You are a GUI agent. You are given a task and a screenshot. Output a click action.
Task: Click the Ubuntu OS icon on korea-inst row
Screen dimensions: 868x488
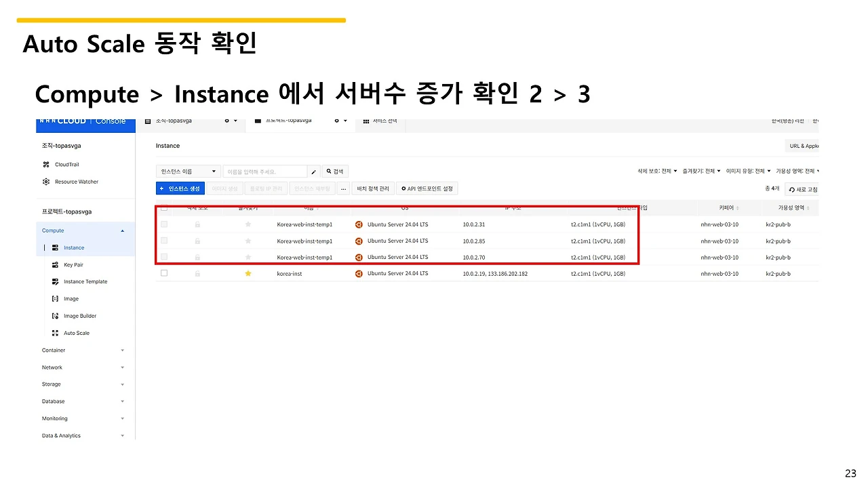pos(359,273)
